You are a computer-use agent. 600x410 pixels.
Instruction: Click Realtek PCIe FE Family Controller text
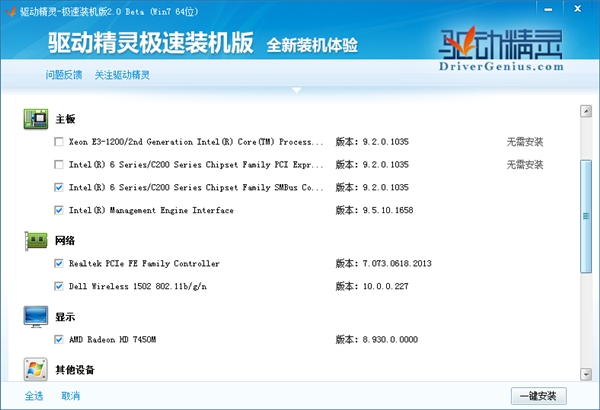pyautogui.click(x=144, y=263)
